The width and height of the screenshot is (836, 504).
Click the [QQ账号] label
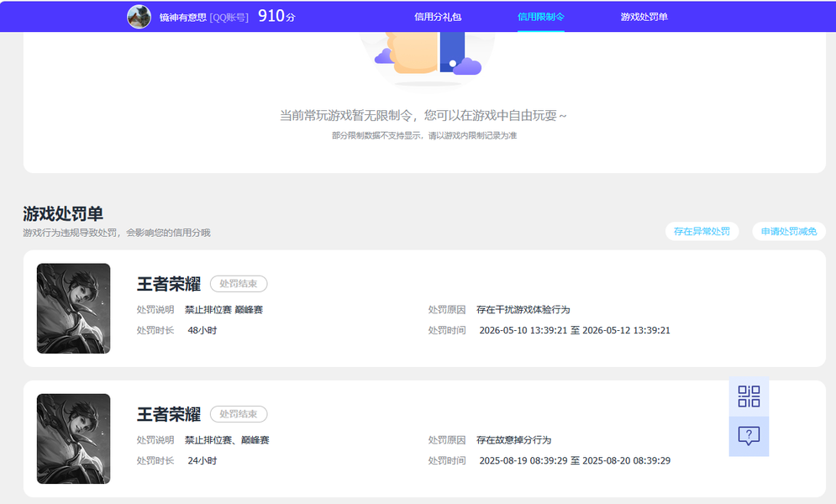[x=229, y=18]
